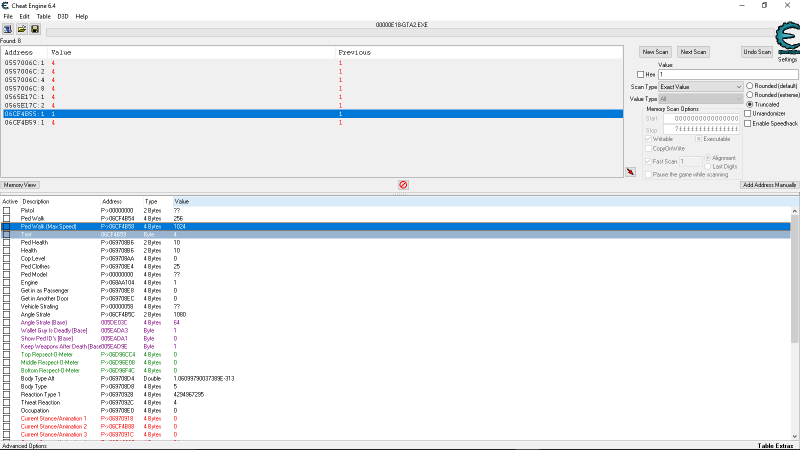Enable the Hex checkbox

point(641,75)
